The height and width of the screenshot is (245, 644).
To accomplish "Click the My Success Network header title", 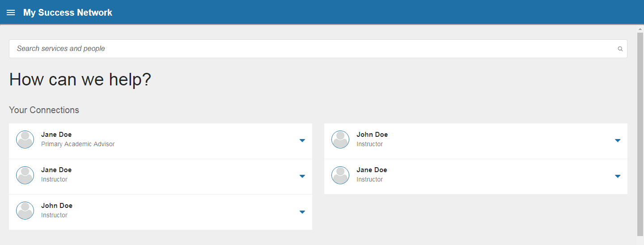I will click(x=68, y=13).
